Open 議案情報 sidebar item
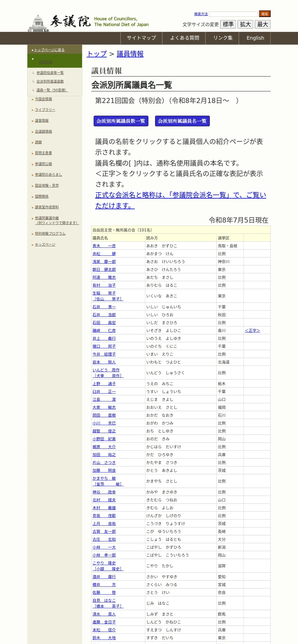Viewport: 298px width, 644px height. tap(42, 121)
